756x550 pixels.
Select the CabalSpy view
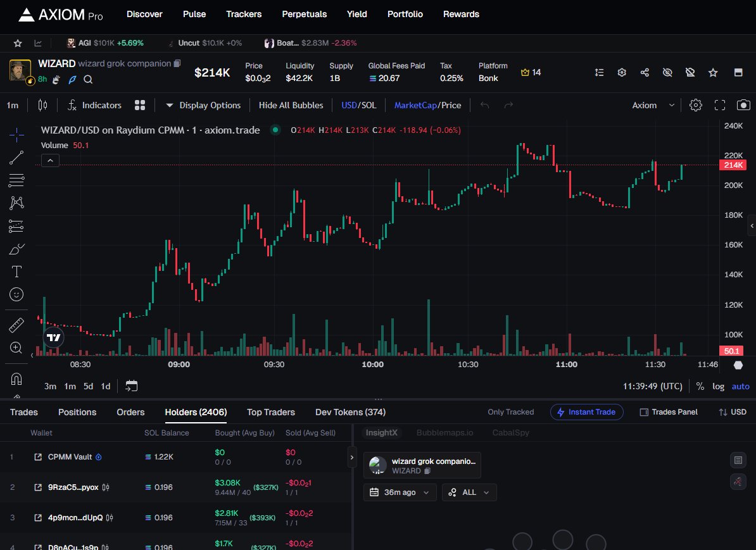pos(510,432)
